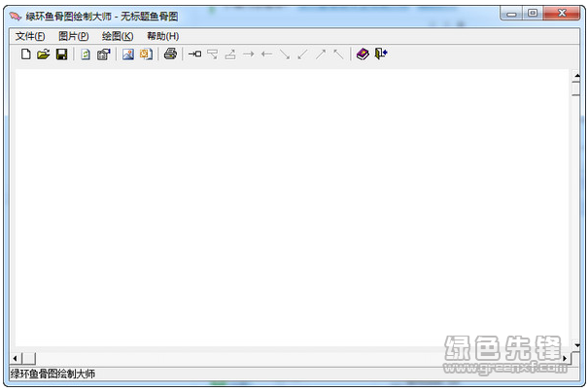Select the arrow-to-box fish head tool
The image size is (588, 392).
194,54
